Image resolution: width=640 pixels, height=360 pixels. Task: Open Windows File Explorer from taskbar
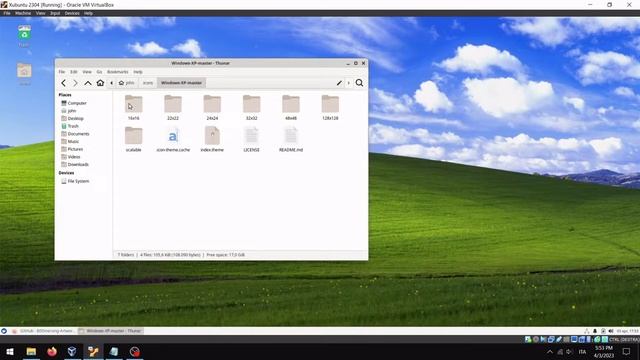click(31, 351)
